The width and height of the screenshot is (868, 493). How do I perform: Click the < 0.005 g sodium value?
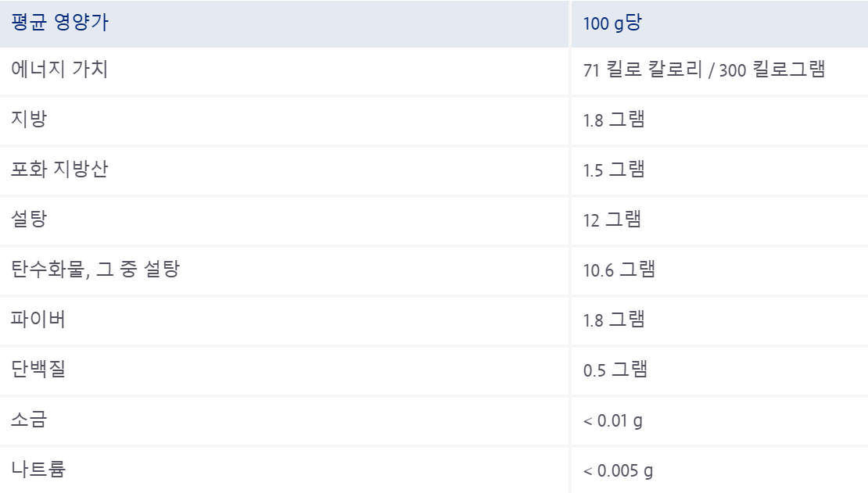coord(618,471)
